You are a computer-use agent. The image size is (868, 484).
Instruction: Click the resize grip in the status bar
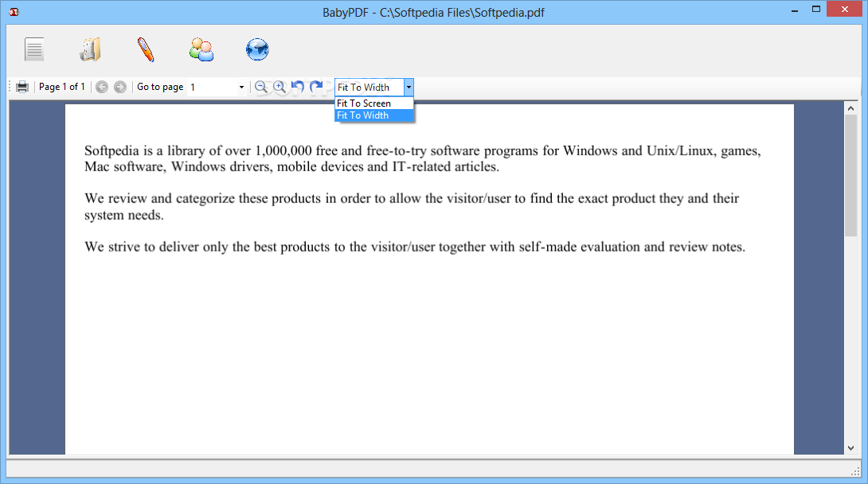[x=856, y=471]
